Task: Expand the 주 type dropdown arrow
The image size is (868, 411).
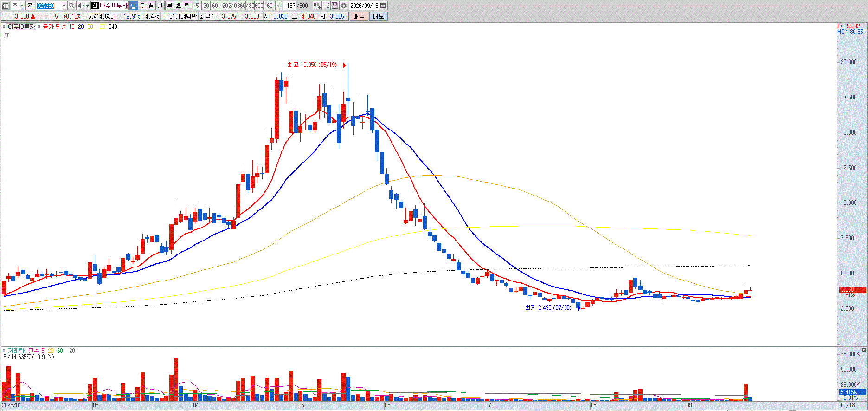Action: point(22,6)
